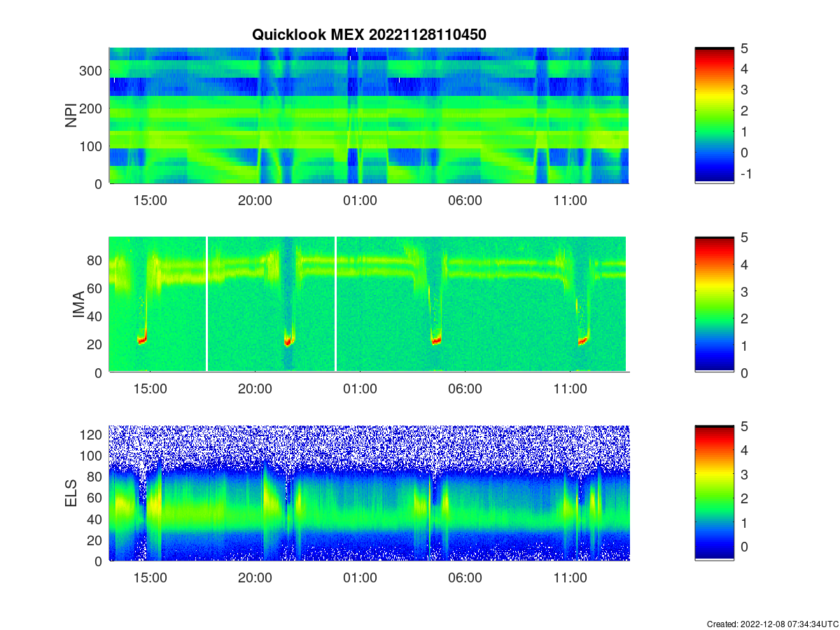Click the 01:00 time label under NPI
840x630 pixels.
360,200
